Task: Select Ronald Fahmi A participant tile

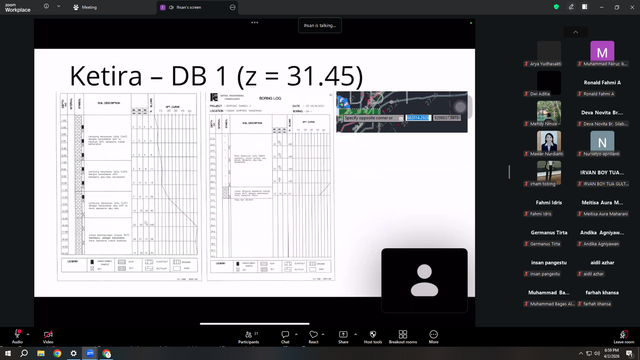Action: point(602,85)
